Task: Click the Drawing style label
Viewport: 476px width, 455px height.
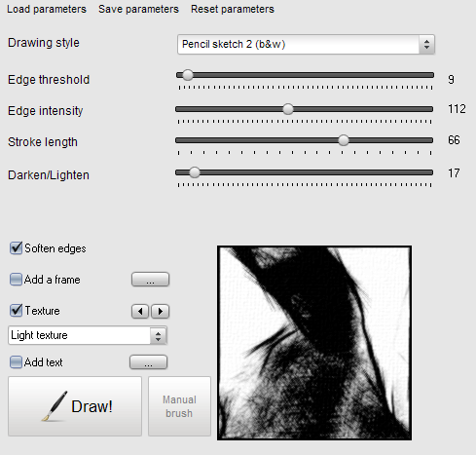Action: click(44, 43)
